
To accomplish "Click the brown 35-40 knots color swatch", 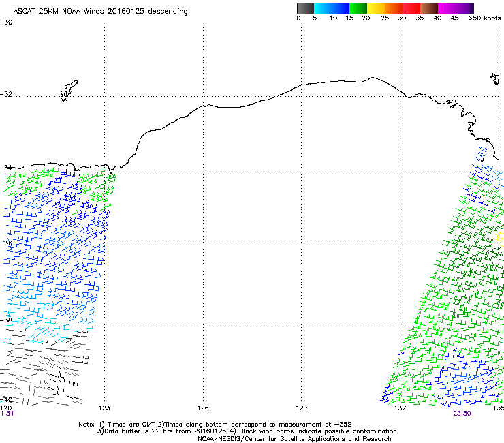I will 429,8.
